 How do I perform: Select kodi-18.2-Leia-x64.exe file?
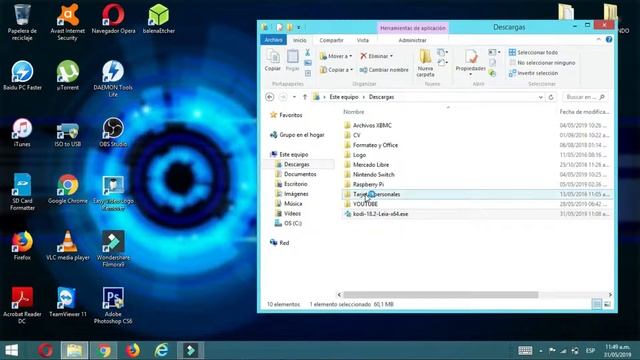[380, 214]
